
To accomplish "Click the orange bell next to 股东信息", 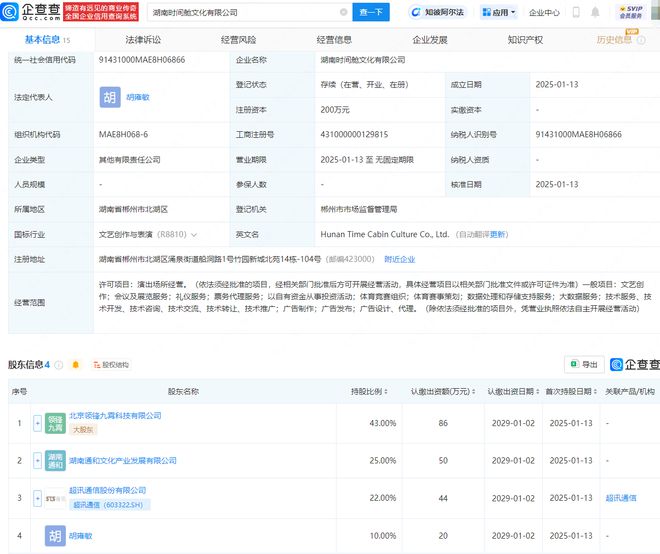I will pyautogui.click(x=76, y=365).
